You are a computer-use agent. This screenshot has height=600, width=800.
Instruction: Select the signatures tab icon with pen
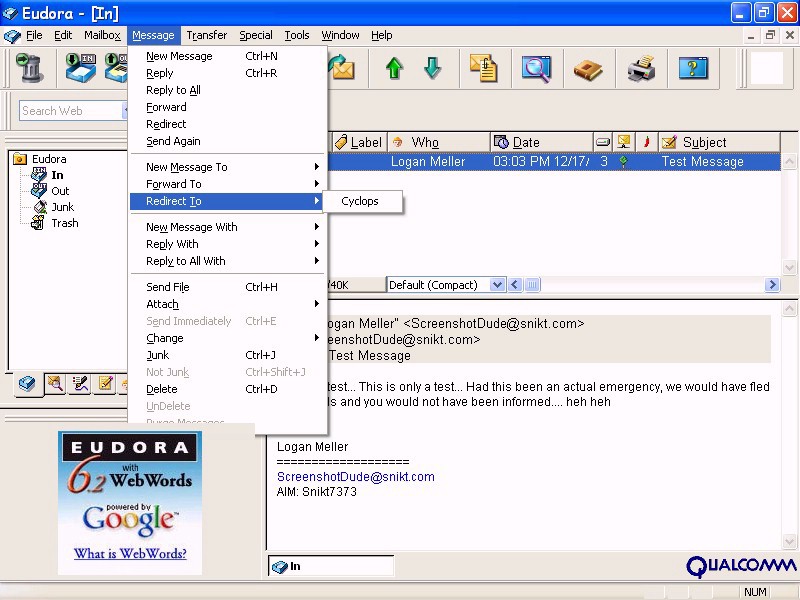80,384
